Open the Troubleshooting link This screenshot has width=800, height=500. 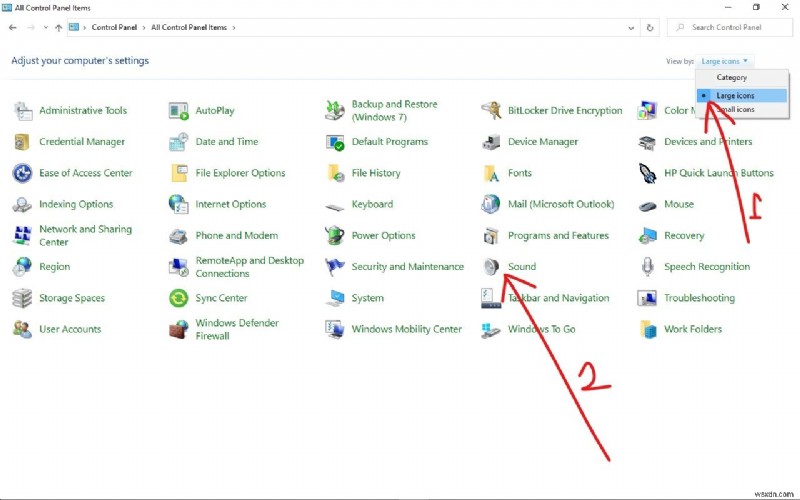(x=699, y=298)
